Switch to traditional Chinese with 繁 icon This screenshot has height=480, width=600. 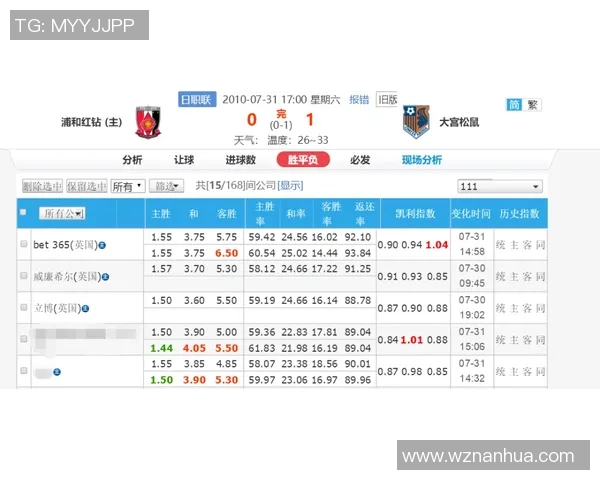click(533, 105)
